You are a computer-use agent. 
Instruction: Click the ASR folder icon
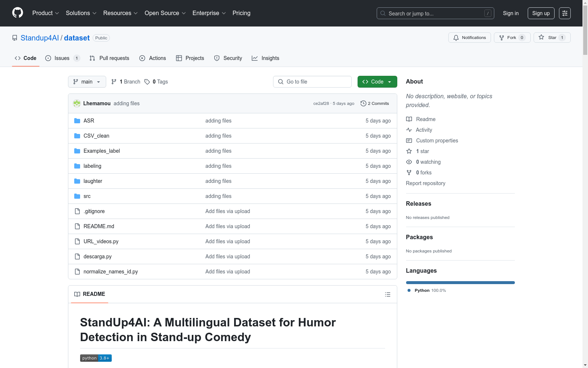tap(77, 121)
